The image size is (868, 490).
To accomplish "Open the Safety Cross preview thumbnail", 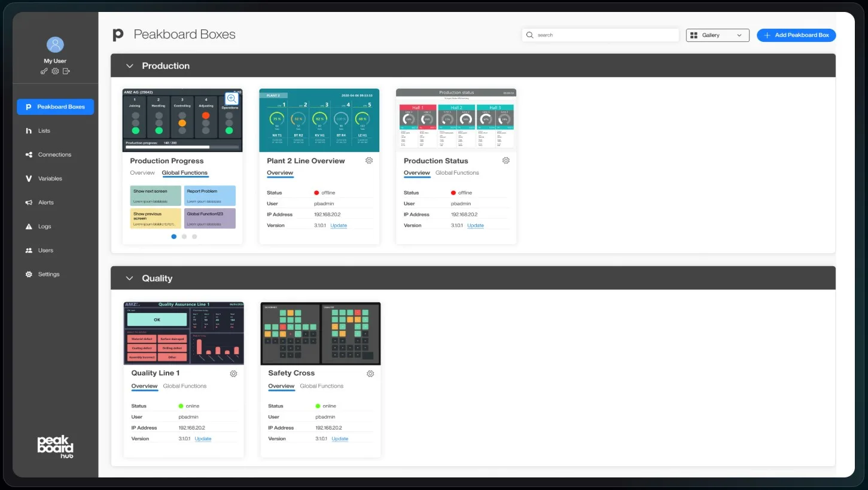I will 321,333.
